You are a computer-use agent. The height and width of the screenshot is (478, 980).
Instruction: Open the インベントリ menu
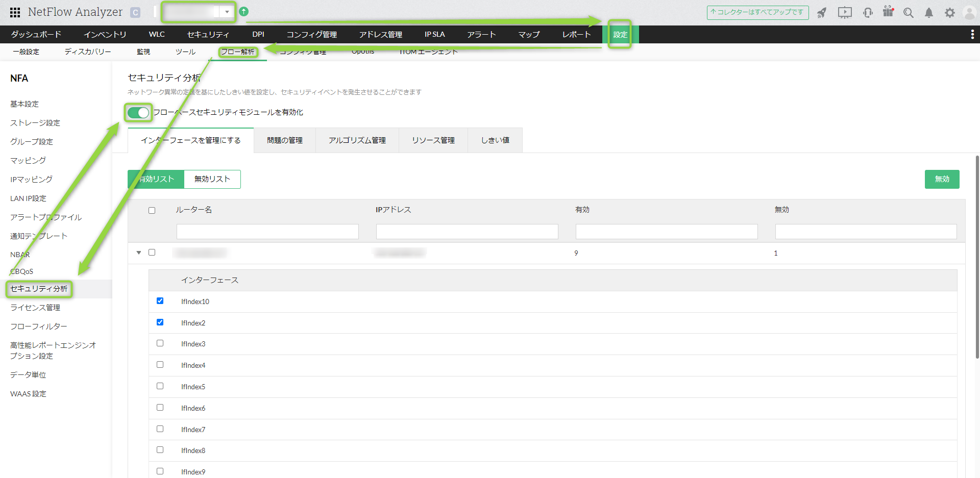(105, 34)
